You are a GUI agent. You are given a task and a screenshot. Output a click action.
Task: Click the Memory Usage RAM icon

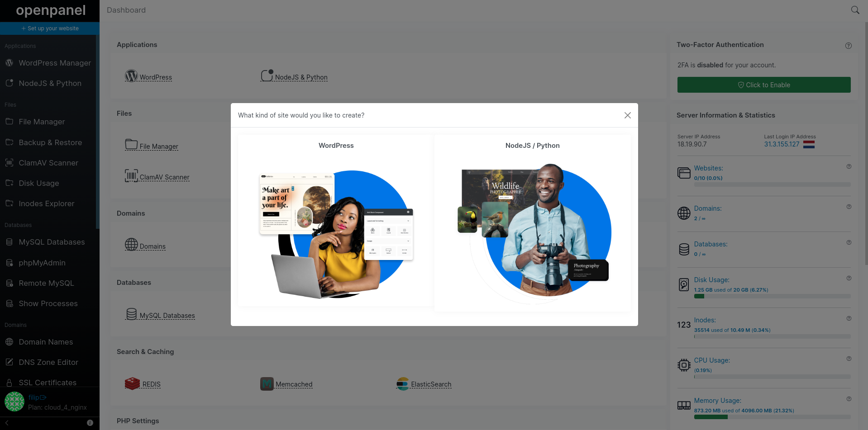tap(684, 406)
